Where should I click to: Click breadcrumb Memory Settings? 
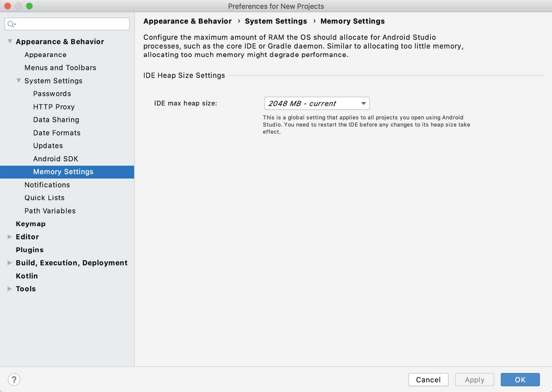click(x=353, y=21)
